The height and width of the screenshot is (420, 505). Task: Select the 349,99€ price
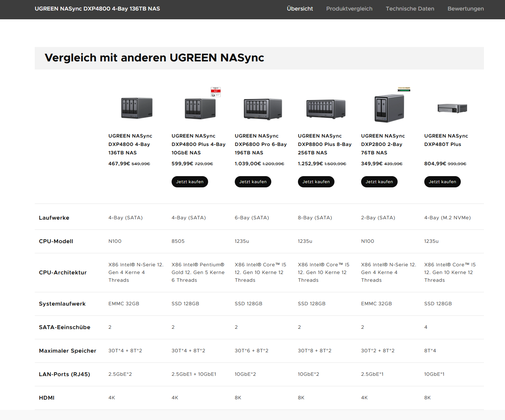(372, 164)
